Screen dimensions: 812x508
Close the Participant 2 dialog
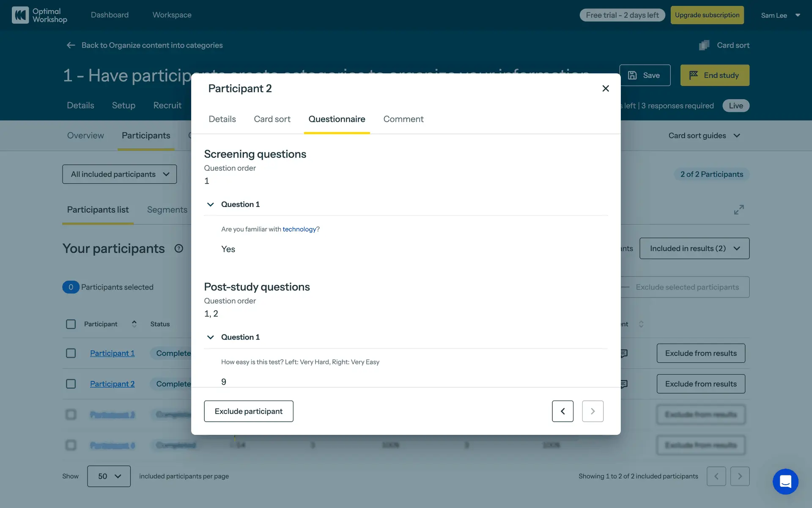tap(606, 88)
